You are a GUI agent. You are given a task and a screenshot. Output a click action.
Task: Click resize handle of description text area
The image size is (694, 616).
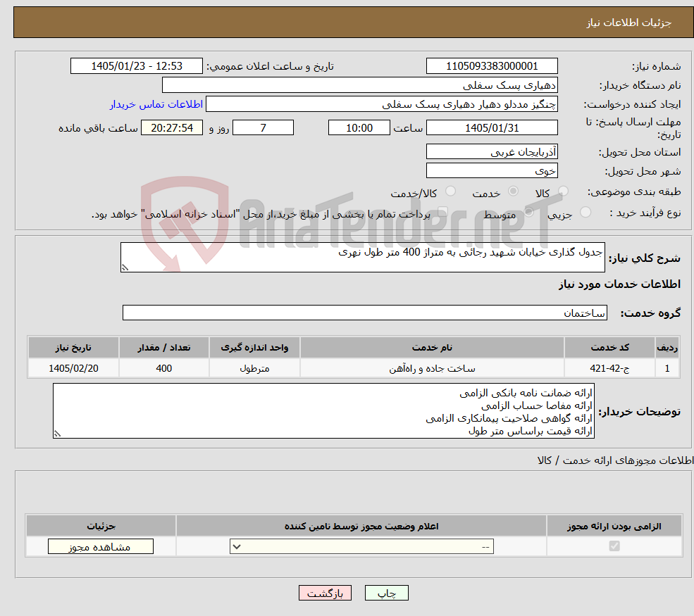pos(125,268)
